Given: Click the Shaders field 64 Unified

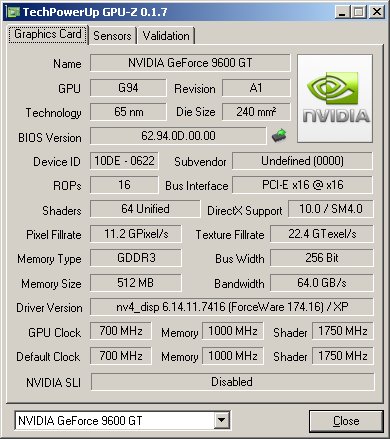Looking at the screenshot, I should pyautogui.click(x=145, y=209).
